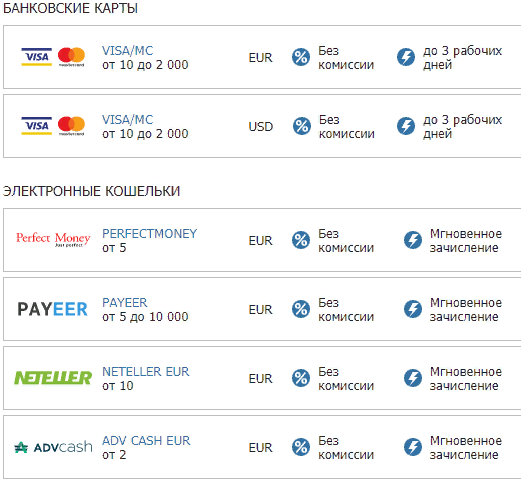Click lightning icon in VISA/MC EUR row
Viewport: 521px width, 482px height.
pyautogui.click(x=406, y=57)
